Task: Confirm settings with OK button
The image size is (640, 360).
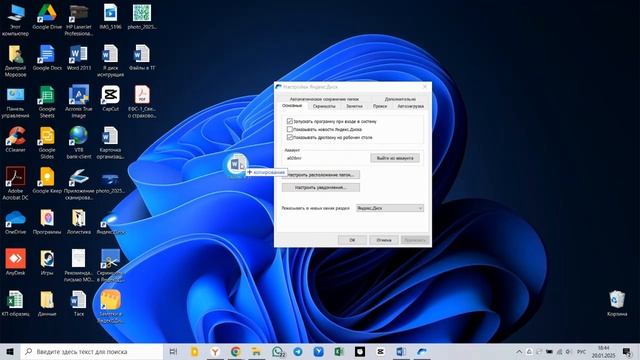Action: [352, 240]
